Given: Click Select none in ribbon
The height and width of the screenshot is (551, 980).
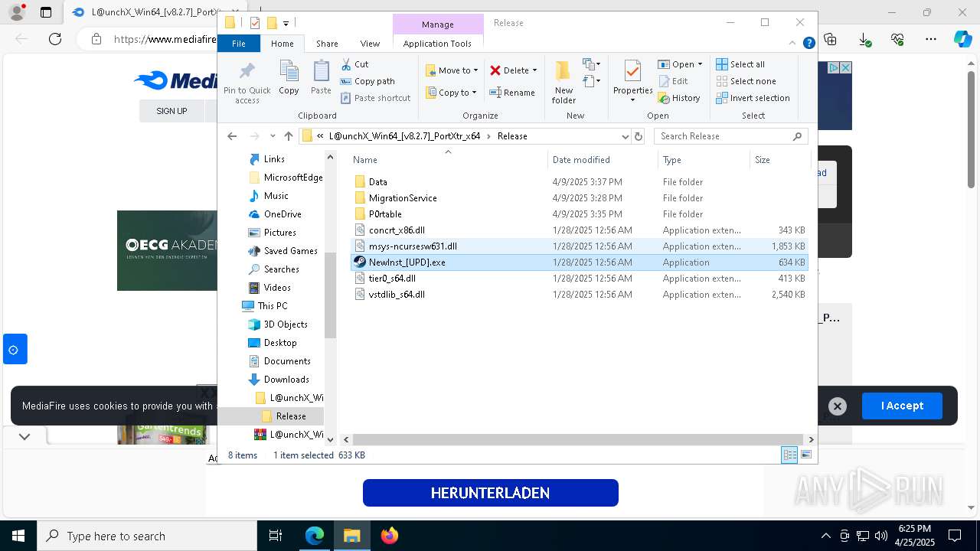Looking at the screenshot, I should 746,81.
